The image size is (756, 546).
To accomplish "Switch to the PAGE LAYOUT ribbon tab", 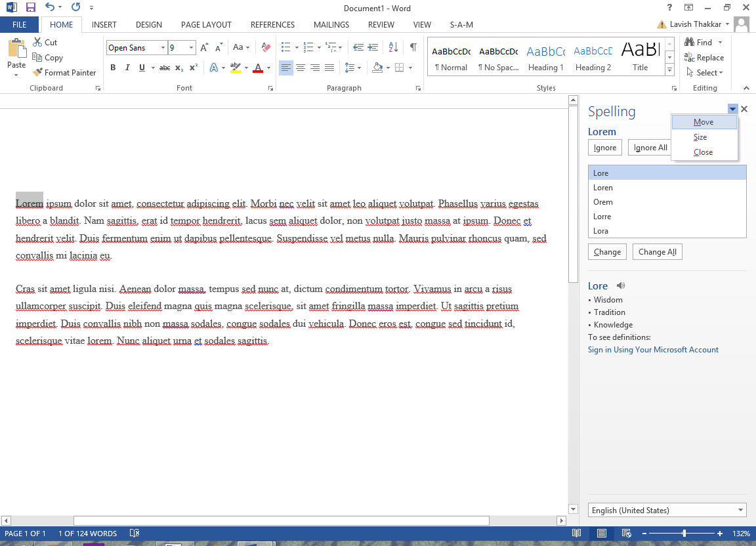I will click(206, 25).
